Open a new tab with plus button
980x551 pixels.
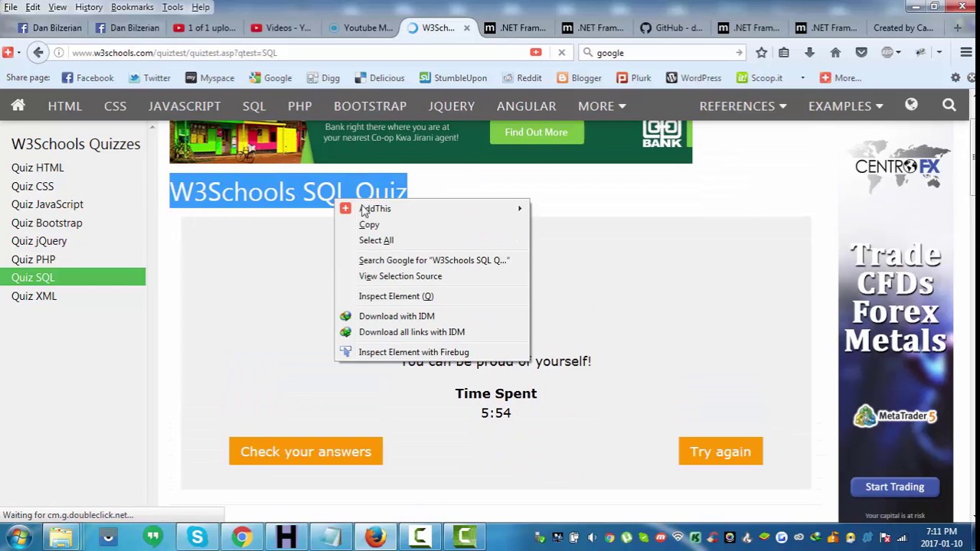(x=957, y=28)
